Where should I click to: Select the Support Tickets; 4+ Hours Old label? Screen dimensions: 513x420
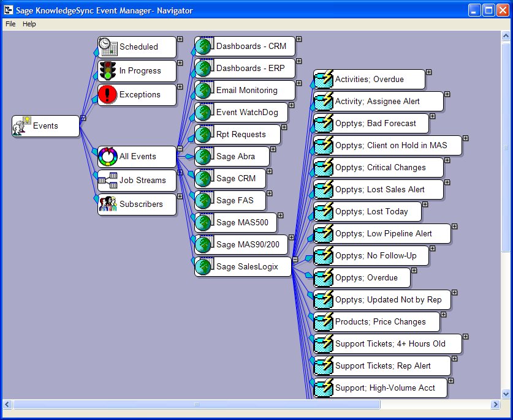click(x=390, y=344)
